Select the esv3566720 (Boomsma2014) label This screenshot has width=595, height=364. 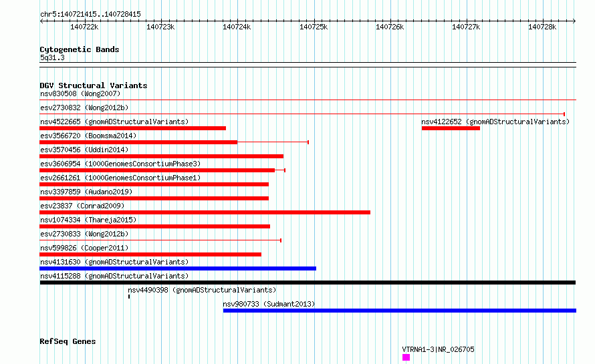(88, 136)
